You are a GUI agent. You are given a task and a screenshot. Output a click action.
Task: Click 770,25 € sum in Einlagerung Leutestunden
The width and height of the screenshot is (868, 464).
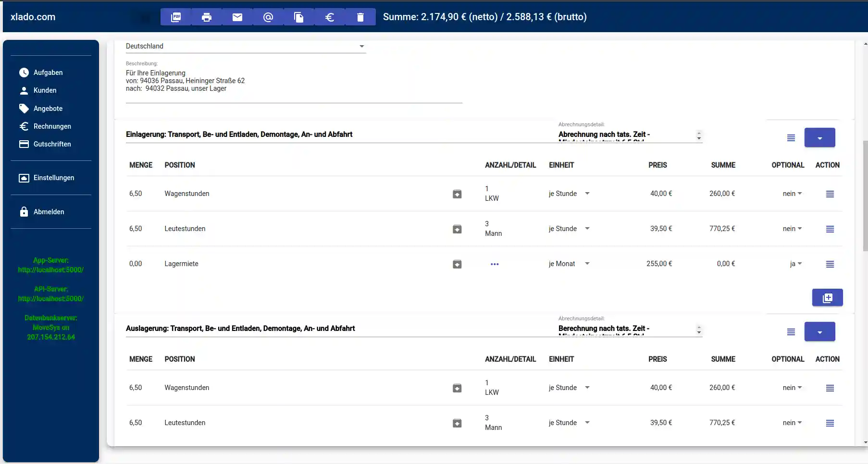[722, 229]
